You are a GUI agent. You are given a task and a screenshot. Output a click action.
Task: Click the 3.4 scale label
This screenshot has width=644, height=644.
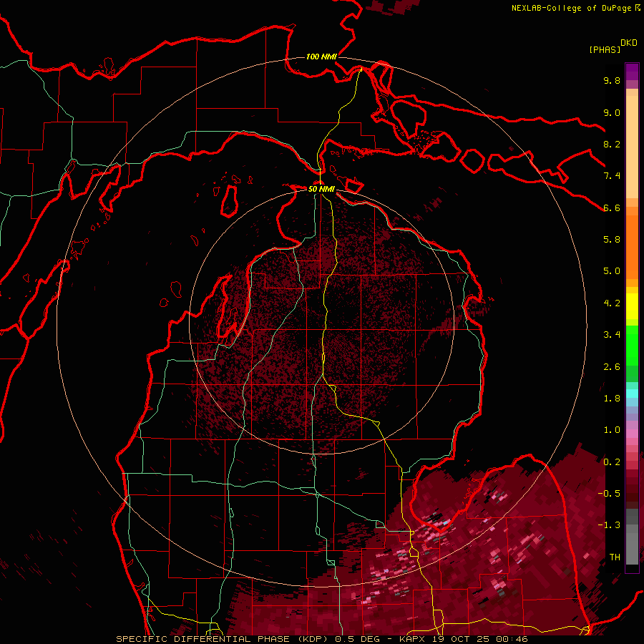point(612,335)
